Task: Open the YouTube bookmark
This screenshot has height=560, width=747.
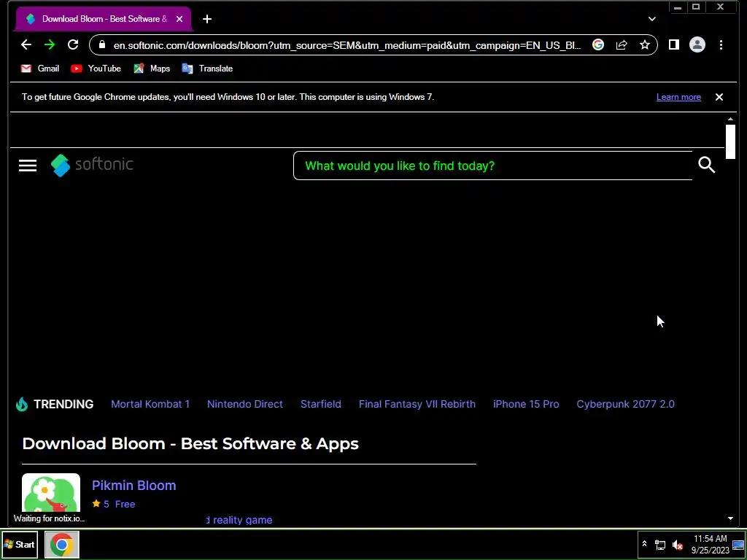Action: point(96,69)
